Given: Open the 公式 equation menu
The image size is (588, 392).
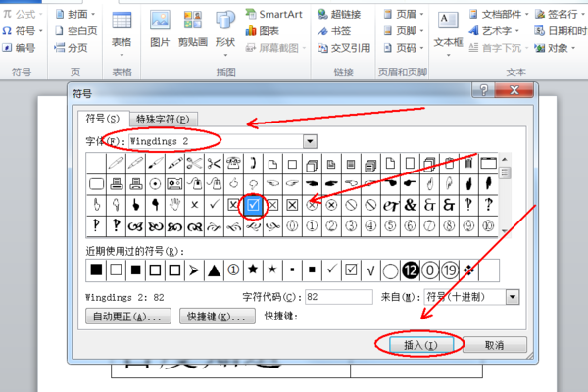Looking at the screenshot, I should (22, 15).
